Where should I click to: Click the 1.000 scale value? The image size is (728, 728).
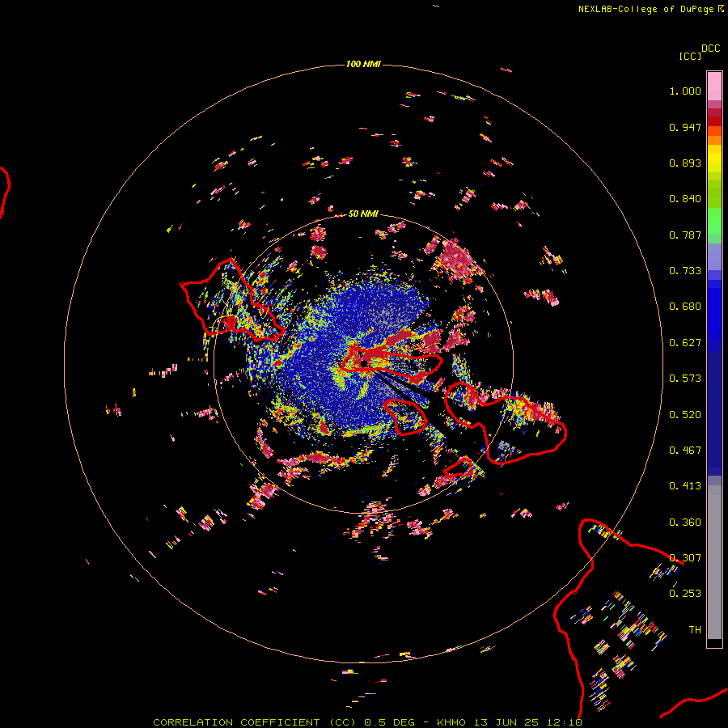tap(685, 91)
